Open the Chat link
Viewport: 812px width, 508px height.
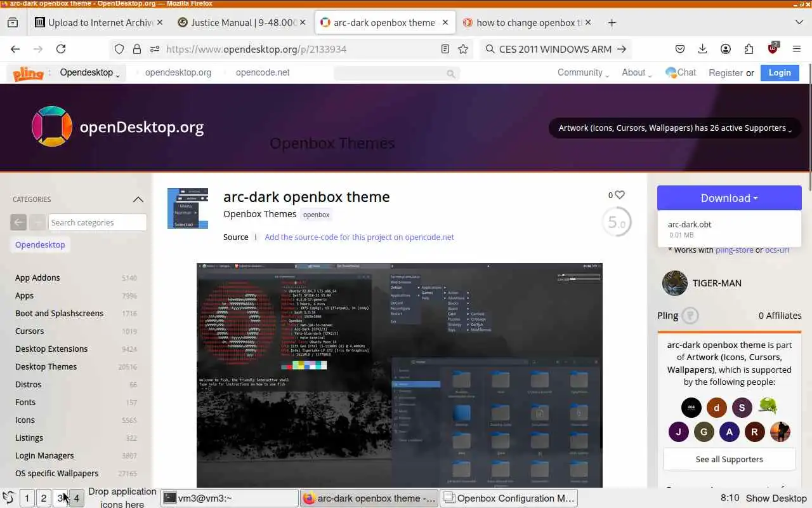coord(681,72)
